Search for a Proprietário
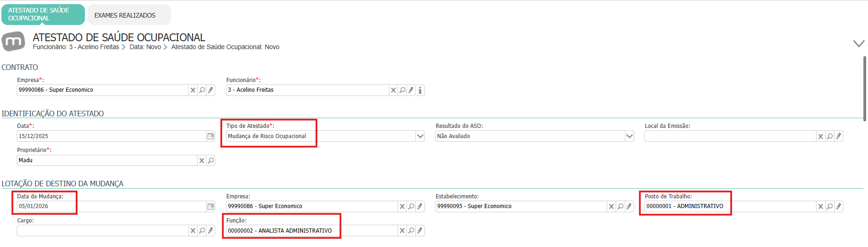The height and width of the screenshot is (247, 868). (211, 160)
